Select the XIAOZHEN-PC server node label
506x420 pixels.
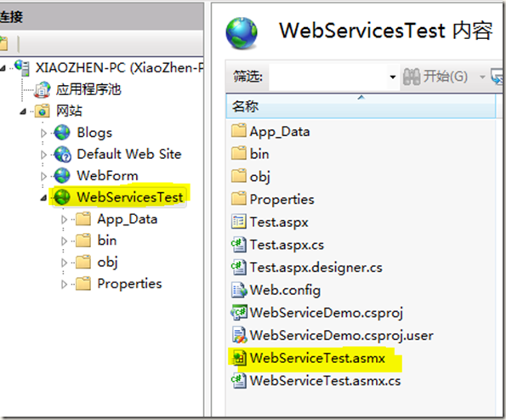[119, 68]
